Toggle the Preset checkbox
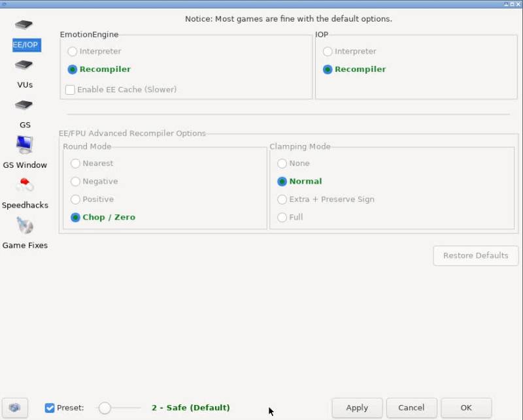Screen dimensions: 523x420 click(50, 408)
